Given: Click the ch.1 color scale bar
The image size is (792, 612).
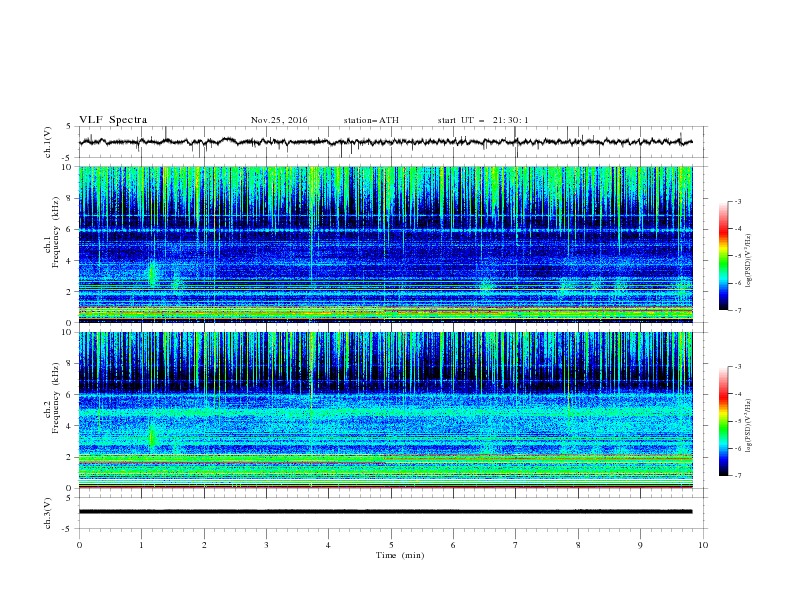Looking at the screenshot, I should pyautogui.click(x=723, y=256).
